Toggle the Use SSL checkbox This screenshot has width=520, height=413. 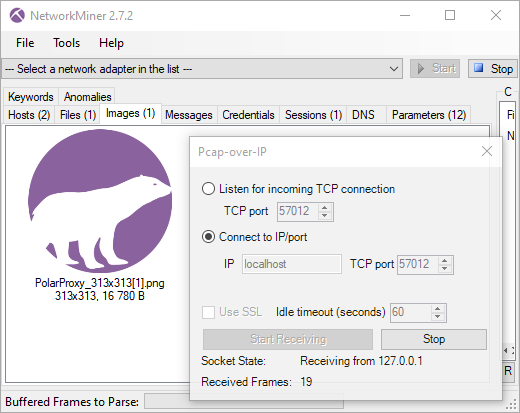point(208,312)
